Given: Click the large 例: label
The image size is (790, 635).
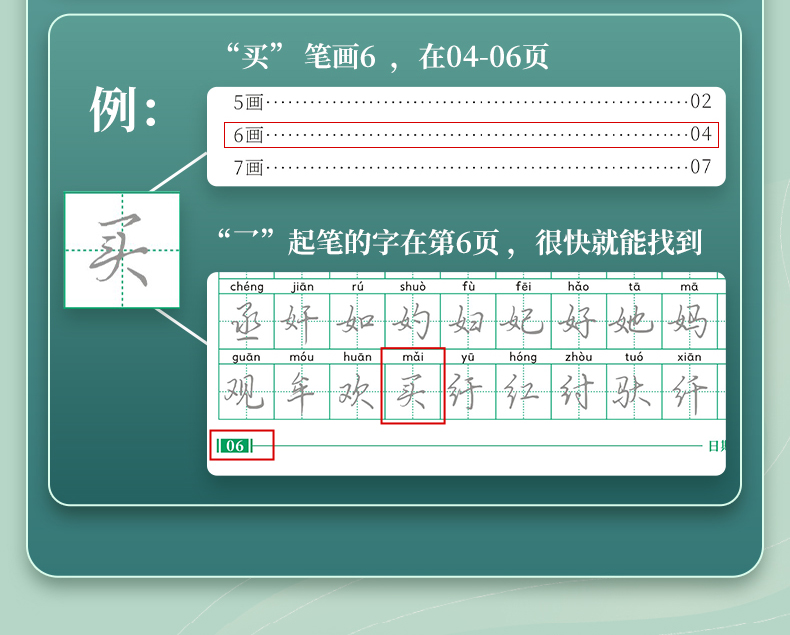Looking at the screenshot, I should [124, 110].
